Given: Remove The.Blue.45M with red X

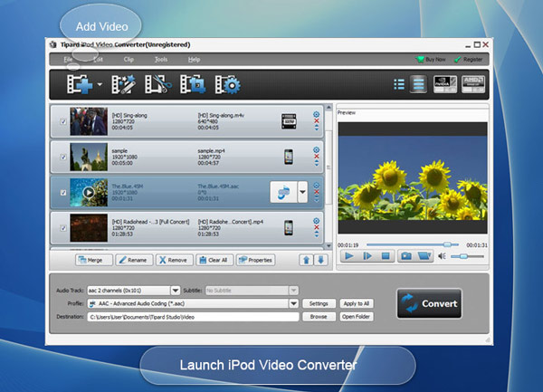Looking at the screenshot, I should [x=316, y=192].
